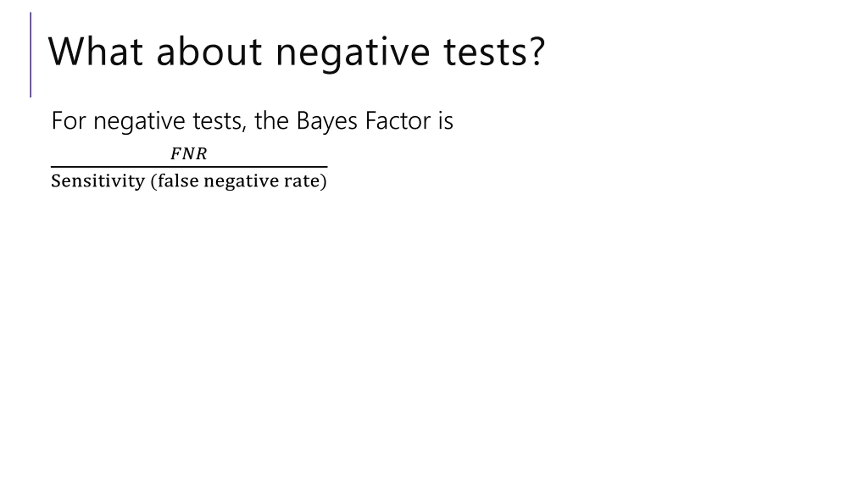Image resolution: width=868 pixels, height=488 pixels.
Task: Click the word "Bayes" in the body text
Action: [327, 122]
